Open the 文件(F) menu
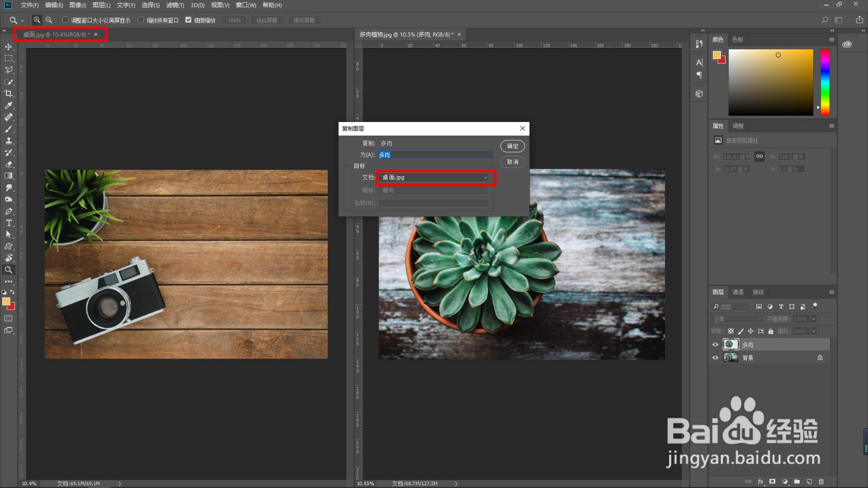The image size is (868, 488). pyautogui.click(x=29, y=5)
